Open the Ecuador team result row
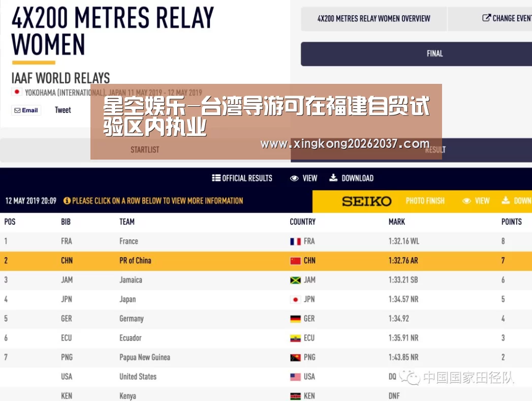Viewport: 532px width, 401px height. (x=266, y=338)
